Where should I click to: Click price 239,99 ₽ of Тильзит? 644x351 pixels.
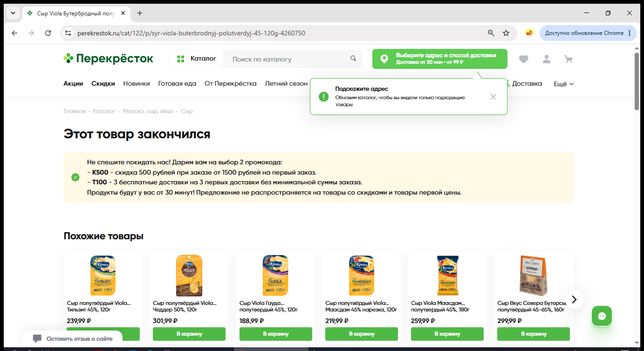pos(79,321)
